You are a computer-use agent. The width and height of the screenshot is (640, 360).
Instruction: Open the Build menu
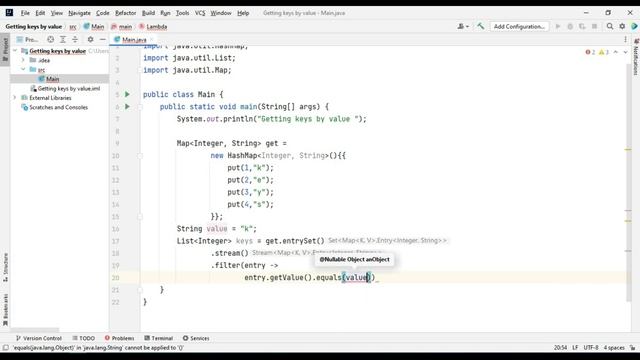click(148, 13)
